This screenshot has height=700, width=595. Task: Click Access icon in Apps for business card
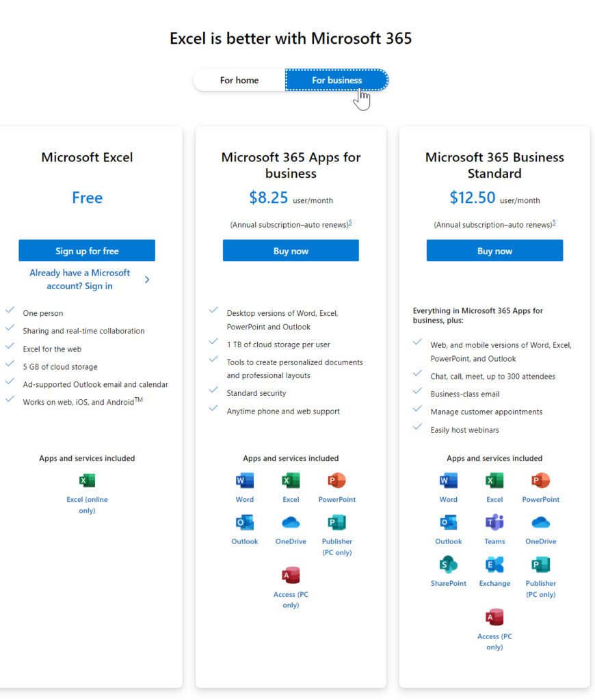pyautogui.click(x=291, y=576)
